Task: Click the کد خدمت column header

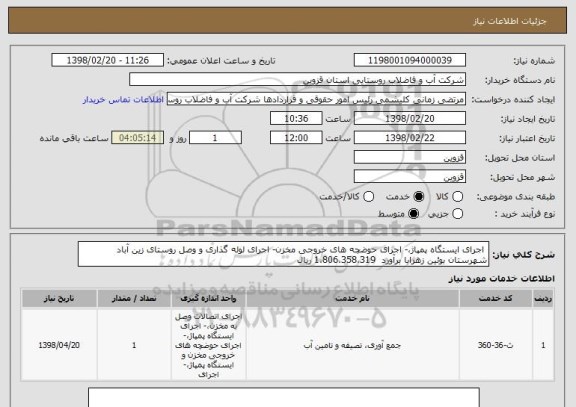Action: [496, 298]
